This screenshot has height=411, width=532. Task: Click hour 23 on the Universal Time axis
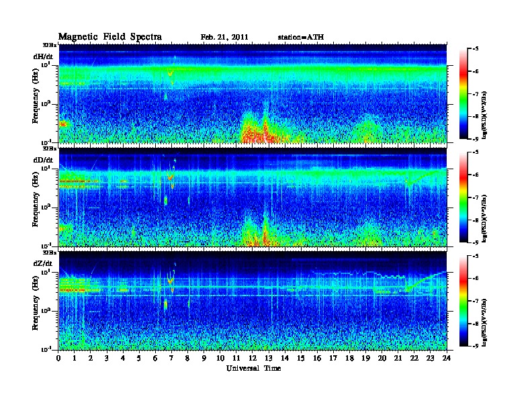430,358
